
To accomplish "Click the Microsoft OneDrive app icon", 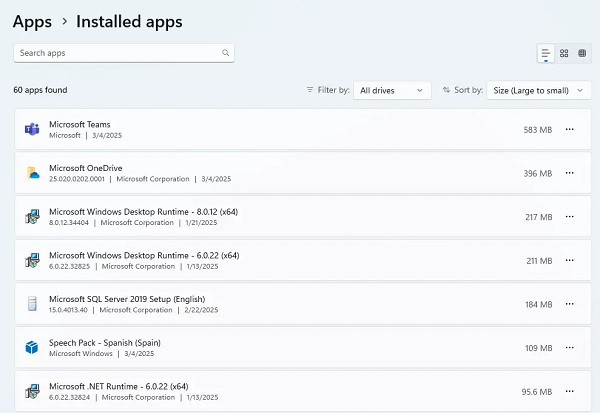I will (33, 173).
